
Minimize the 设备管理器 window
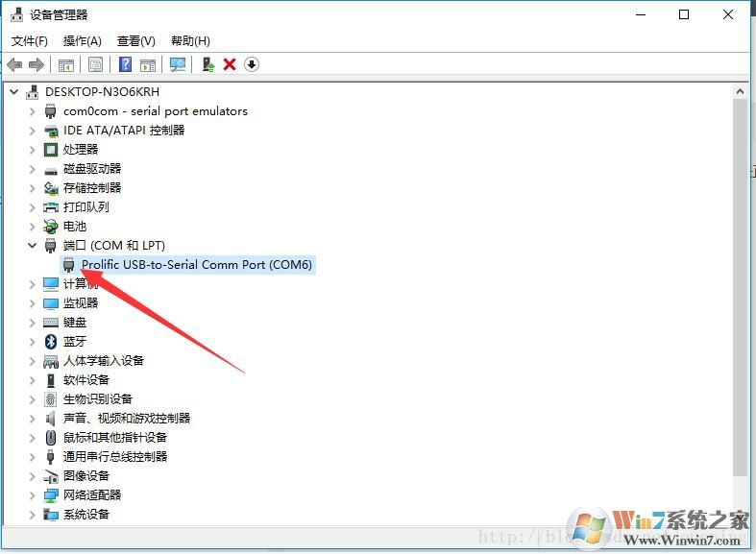641,14
